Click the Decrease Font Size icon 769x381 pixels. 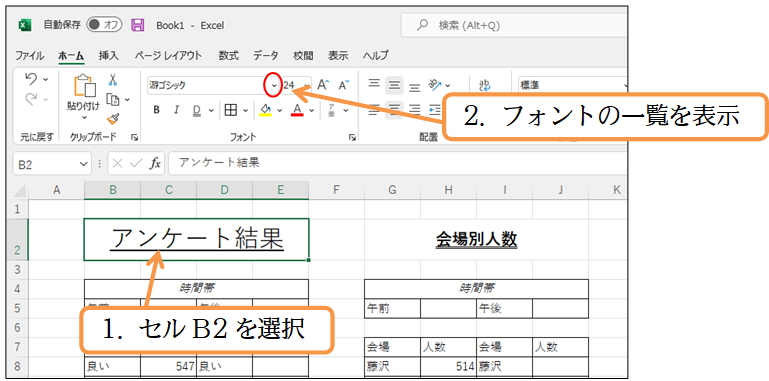point(344,85)
